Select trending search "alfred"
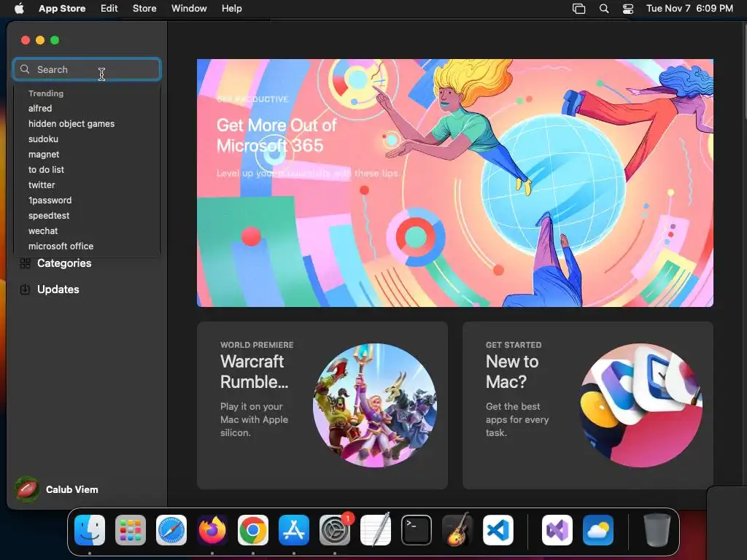The image size is (747, 560). (x=40, y=109)
